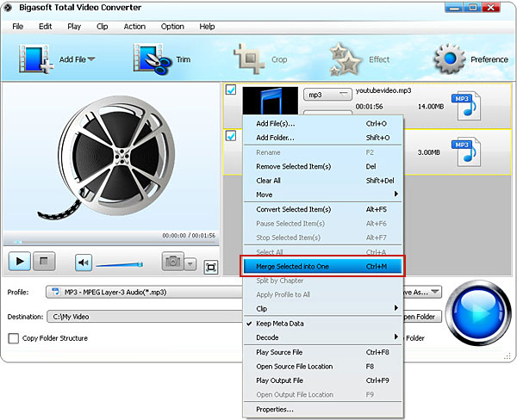Viewport: 517px width, 420px height.
Task: Click the app icon in title bar
Action: point(9,8)
